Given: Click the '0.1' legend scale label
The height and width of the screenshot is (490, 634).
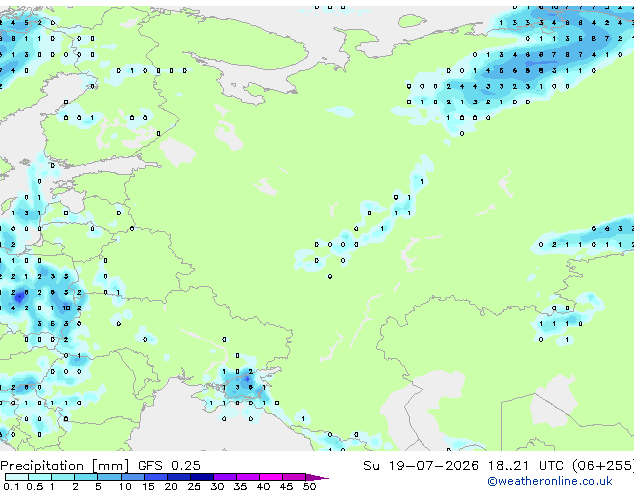Looking at the screenshot, I should click(x=11, y=486).
